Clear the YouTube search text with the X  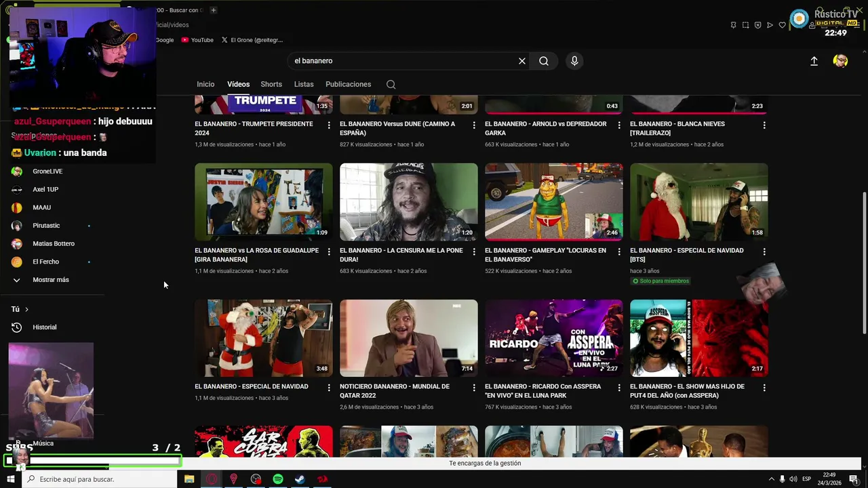pos(522,61)
